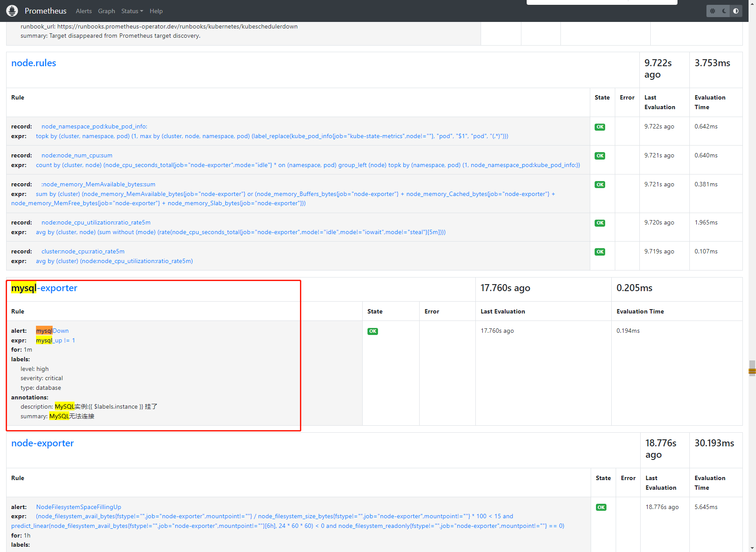The image size is (756, 552).
Task: Click OK badge for node_cpu_utilization:ratio_rate5m rule
Action: [600, 223]
